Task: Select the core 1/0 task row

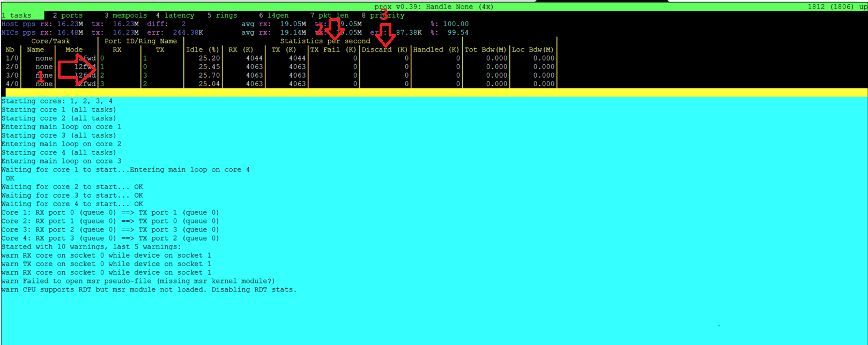Action: coord(161,58)
